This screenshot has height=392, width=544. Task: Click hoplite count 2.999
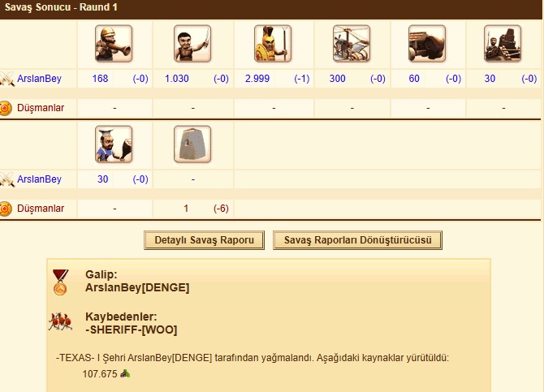pyautogui.click(x=257, y=79)
